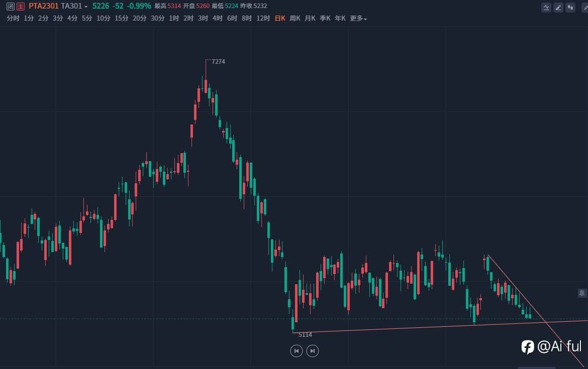Open the candlestick chart style icon

tap(570, 8)
